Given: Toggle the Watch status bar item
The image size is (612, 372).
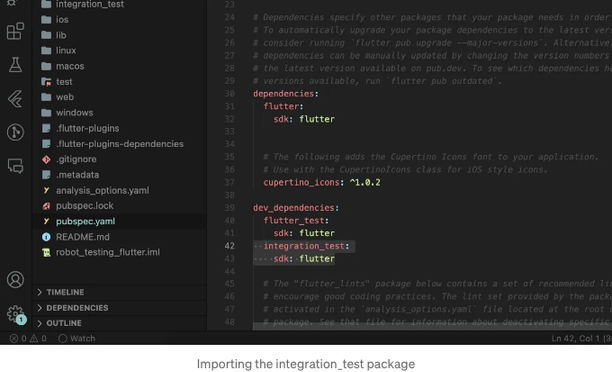Looking at the screenshot, I should [76, 338].
